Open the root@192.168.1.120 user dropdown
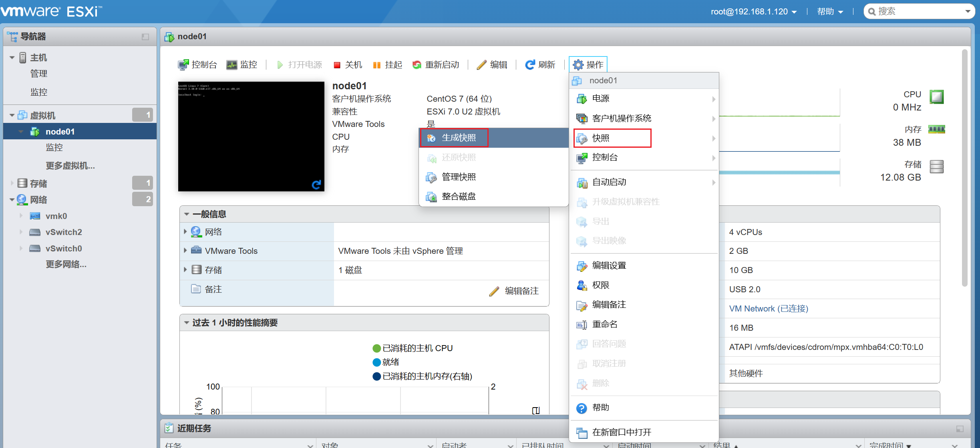This screenshot has width=980, height=448. coord(754,12)
